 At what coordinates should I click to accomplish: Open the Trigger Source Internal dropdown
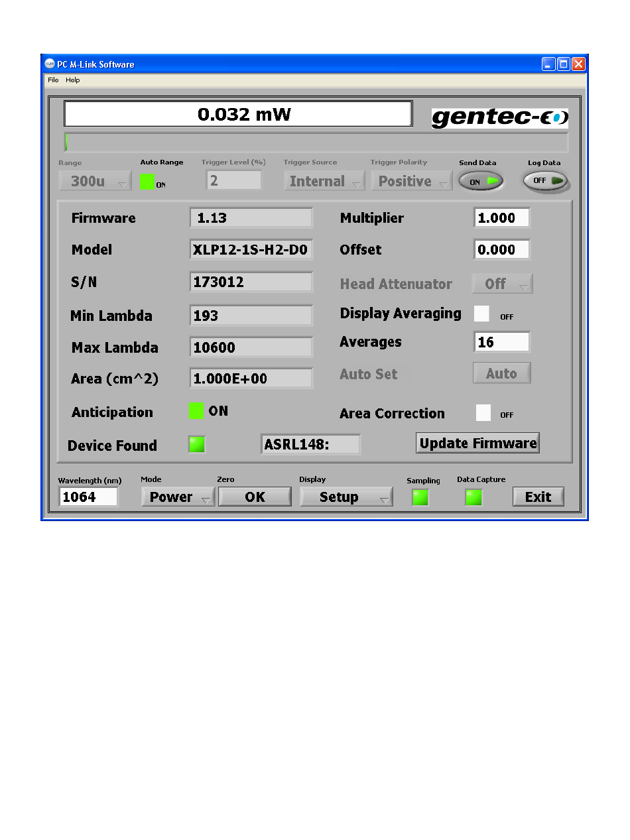[x=325, y=181]
